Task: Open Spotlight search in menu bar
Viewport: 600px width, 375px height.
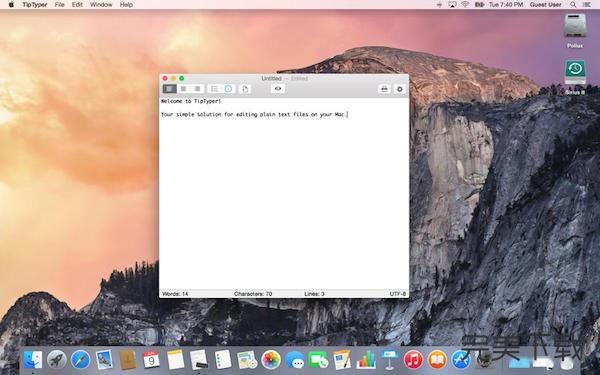Action: (x=573, y=5)
